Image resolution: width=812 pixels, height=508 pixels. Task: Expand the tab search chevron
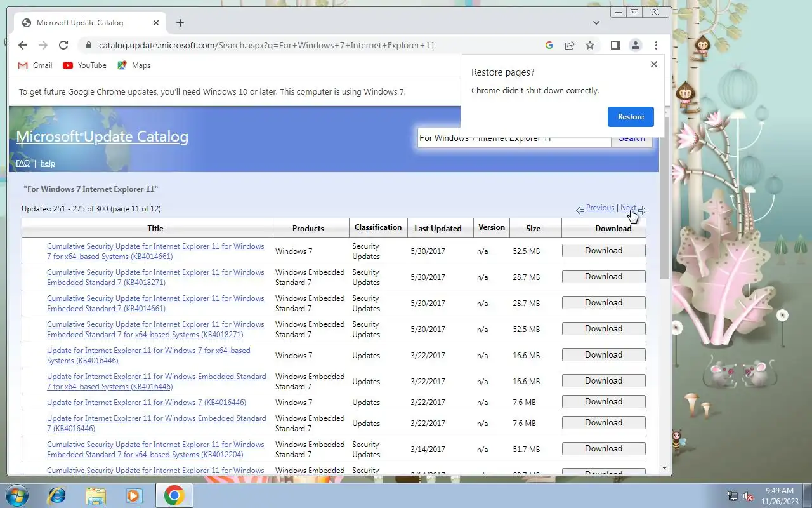[596, 23]
